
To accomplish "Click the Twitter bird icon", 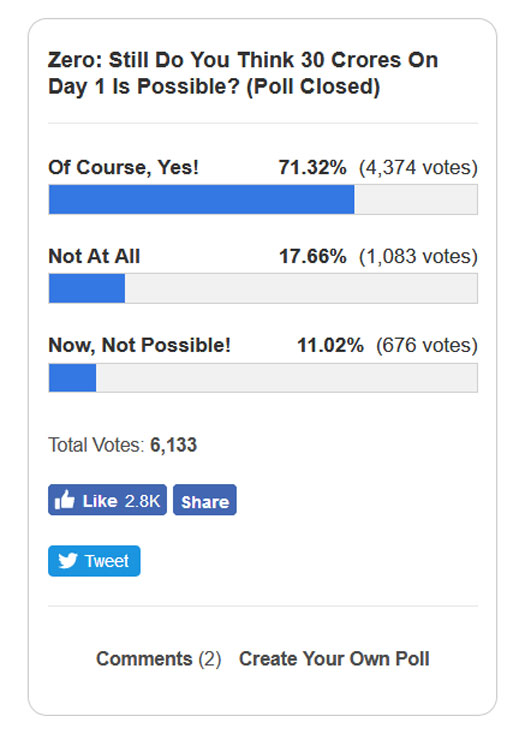I will [x=68, y=560].
